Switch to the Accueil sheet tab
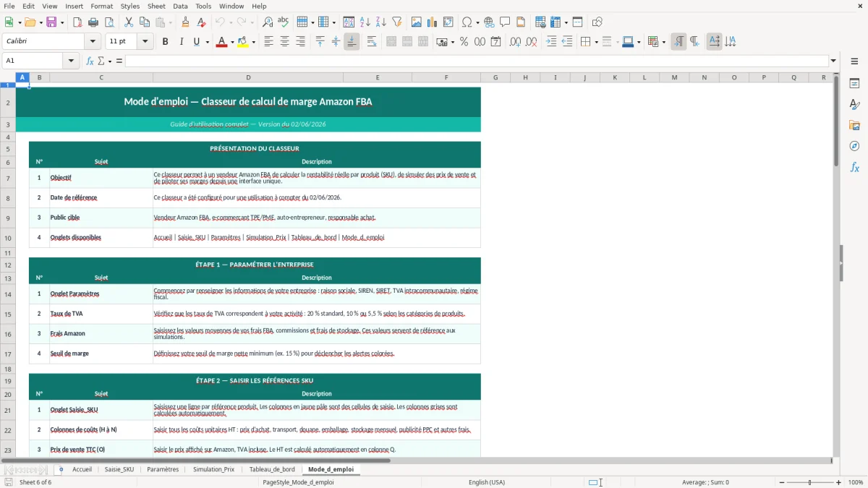868x488 pixels. (x=82, y=469)
